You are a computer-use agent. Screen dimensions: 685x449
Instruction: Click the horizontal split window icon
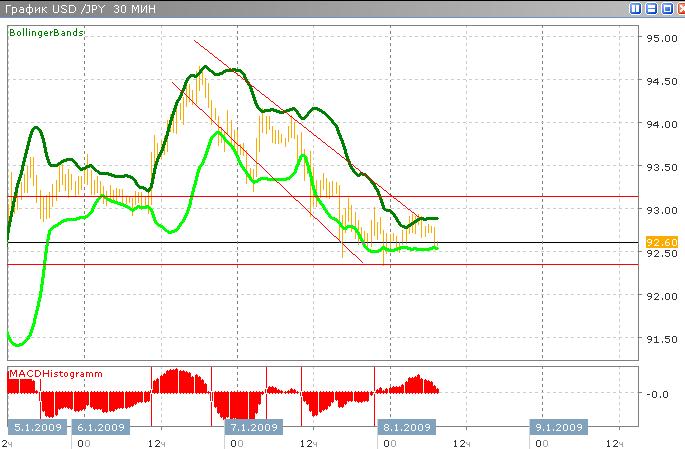pos(650,8)
